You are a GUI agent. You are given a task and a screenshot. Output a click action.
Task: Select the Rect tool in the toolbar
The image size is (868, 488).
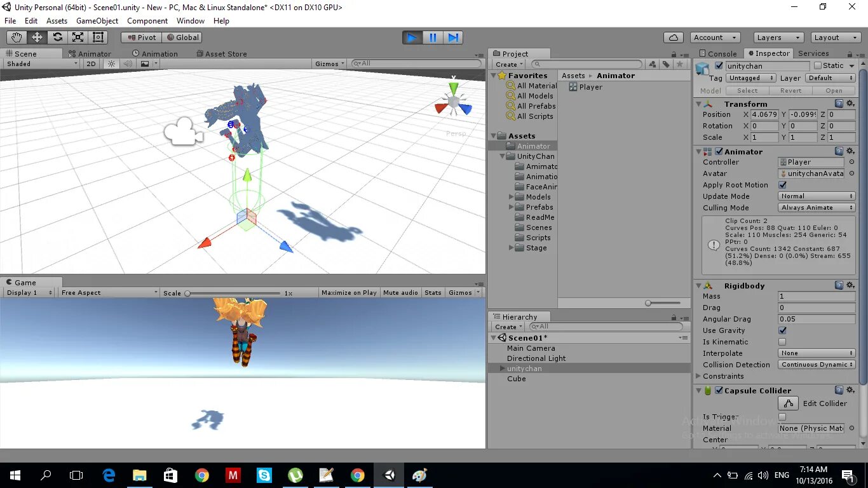point(98,37)
